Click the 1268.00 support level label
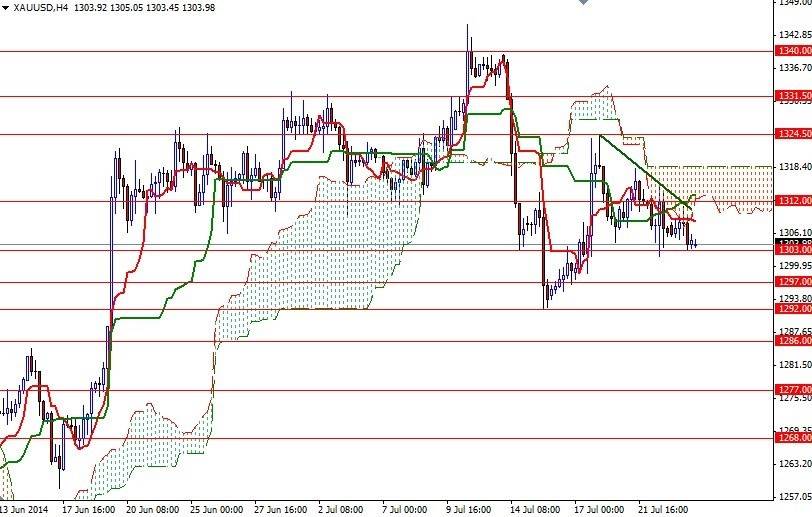 [x=793, y=438]
